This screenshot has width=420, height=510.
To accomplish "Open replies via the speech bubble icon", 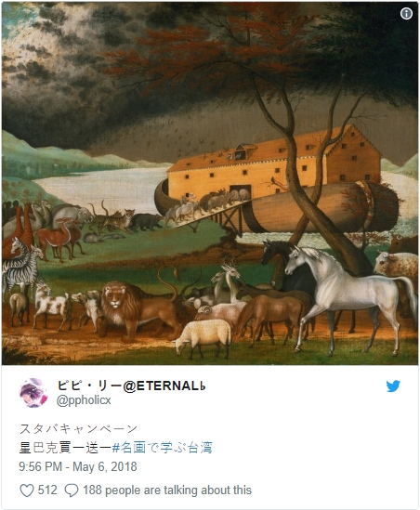I will pyautogui.click(x=72, y=490).
